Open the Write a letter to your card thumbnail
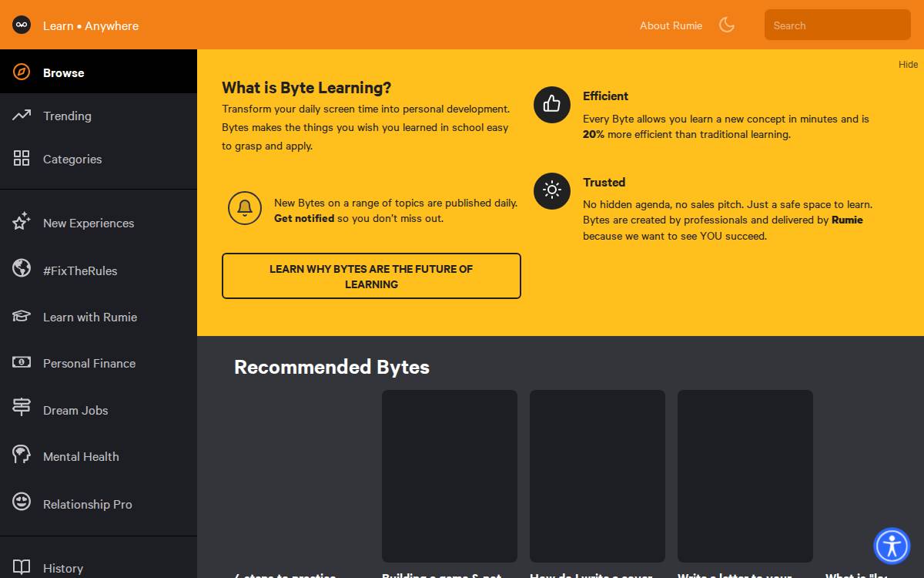924x578 pixels. 745,476
